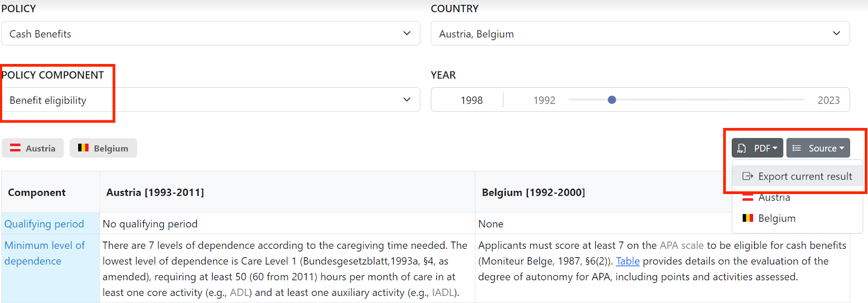Open the PDF dropdown button
Screen dimensions: 868x303
757,148
